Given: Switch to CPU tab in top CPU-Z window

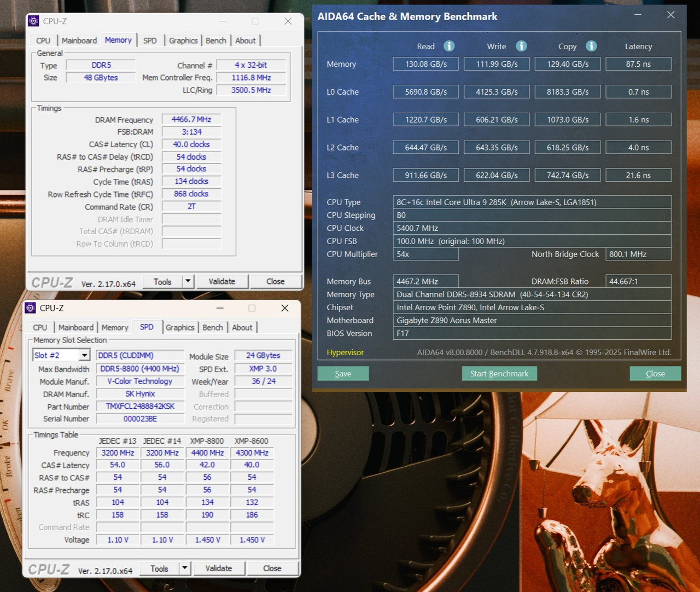Looking at the screenshot, I should [x=43, y=40].
